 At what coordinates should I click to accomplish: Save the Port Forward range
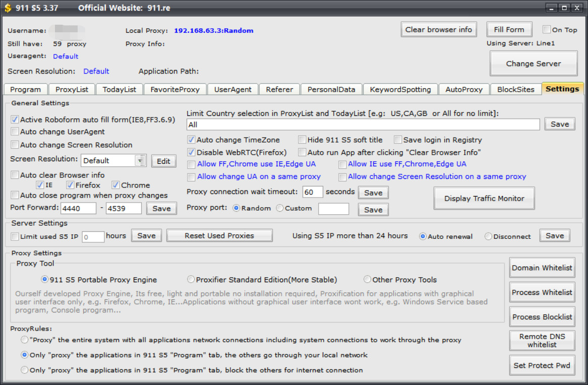162,209
